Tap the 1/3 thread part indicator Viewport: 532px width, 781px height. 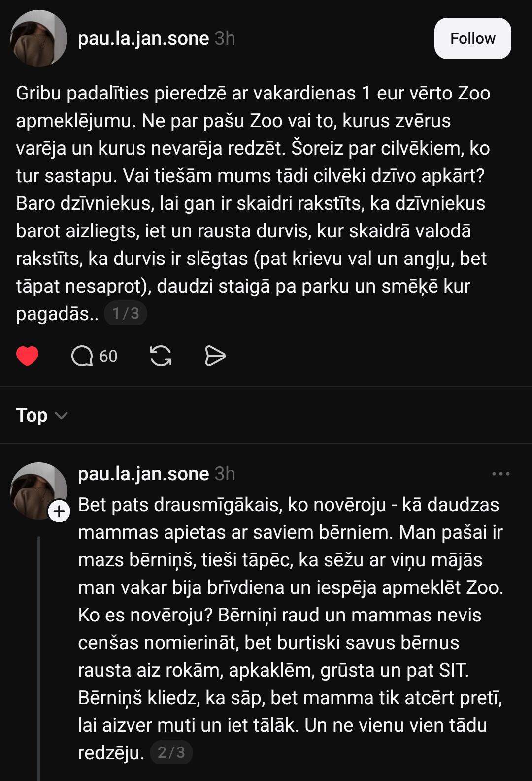click(126, 314)
